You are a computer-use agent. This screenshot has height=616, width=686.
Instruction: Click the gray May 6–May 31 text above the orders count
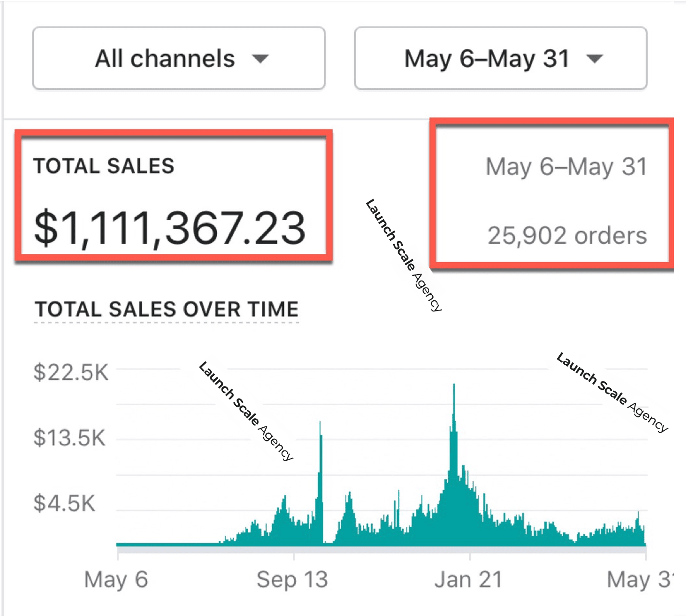point(566,166)
